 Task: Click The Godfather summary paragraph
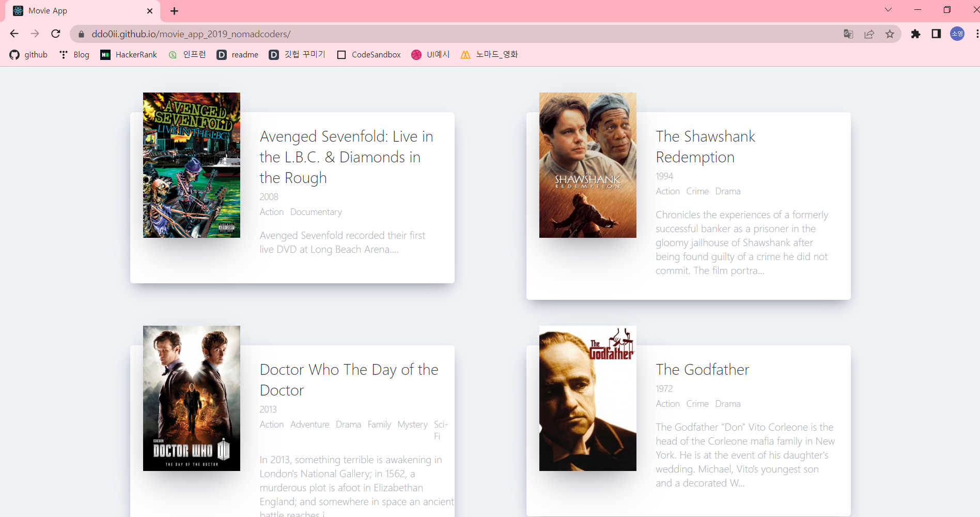point(745,455)
